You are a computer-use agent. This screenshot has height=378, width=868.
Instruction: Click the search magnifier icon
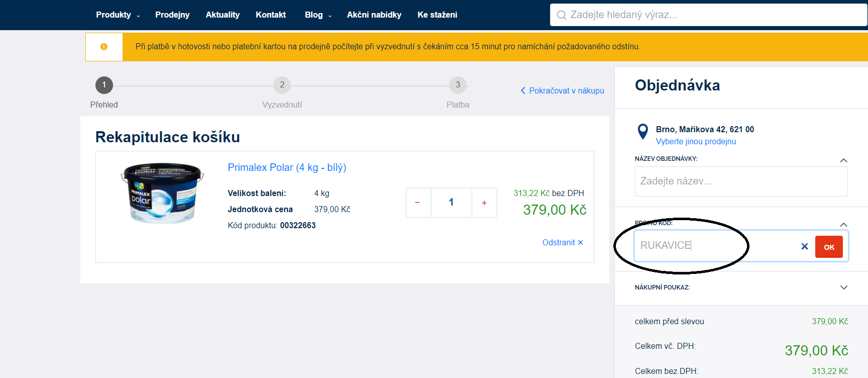[561, 15]
